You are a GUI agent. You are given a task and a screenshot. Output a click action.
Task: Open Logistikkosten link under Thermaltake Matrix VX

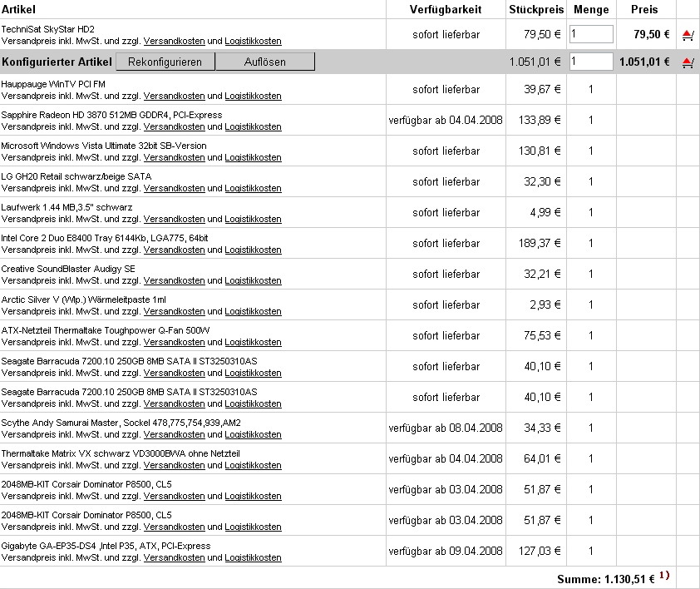click(253, 466)
